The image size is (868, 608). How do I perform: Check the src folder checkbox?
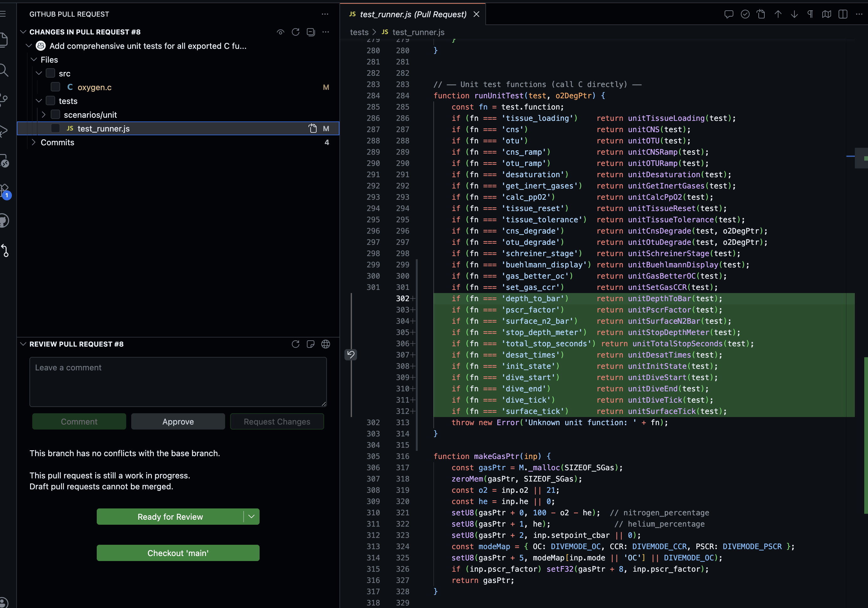pyautogui.click(x=50, y=73)
